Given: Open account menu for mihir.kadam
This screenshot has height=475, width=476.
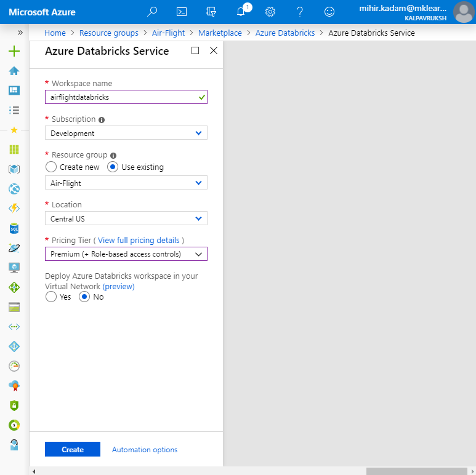Looking at the screenshot, I should 416,12.
